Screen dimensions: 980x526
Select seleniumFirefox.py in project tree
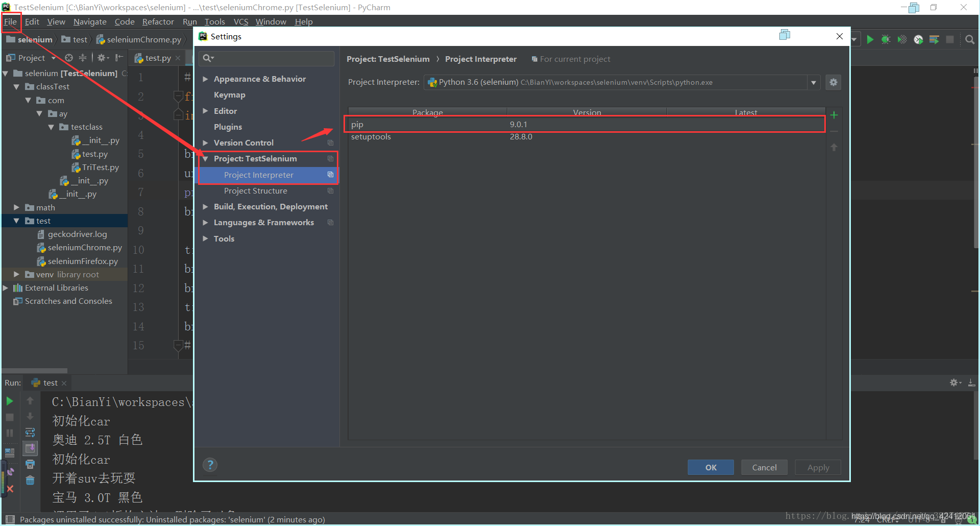click(x=83, y=261)
